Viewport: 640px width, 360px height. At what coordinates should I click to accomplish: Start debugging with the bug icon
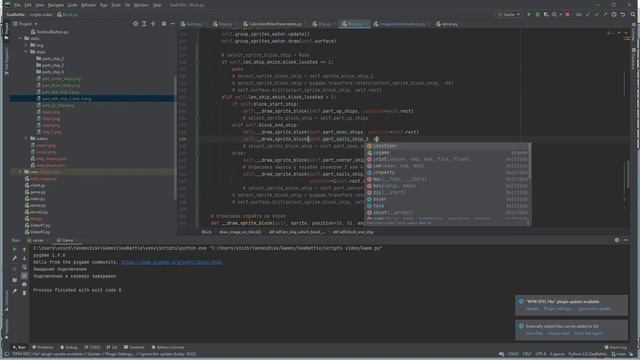pyautogui.click(x=538, y=14)
